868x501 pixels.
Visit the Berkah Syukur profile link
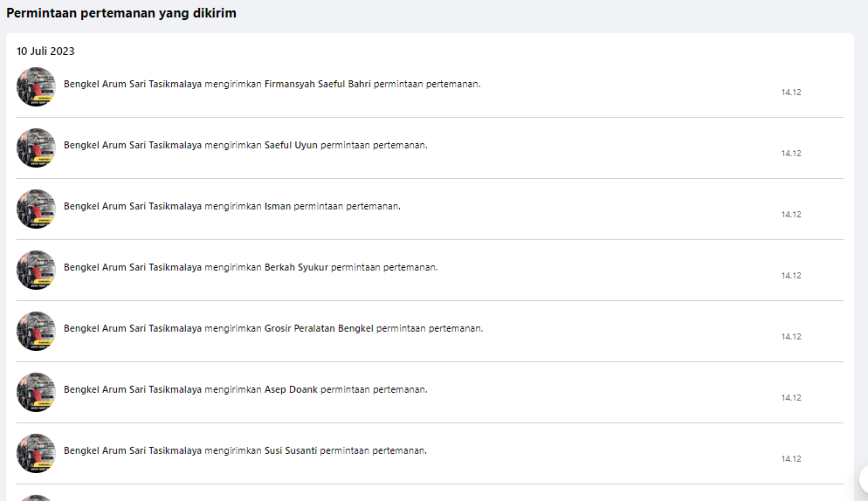[x=296, y=267]
